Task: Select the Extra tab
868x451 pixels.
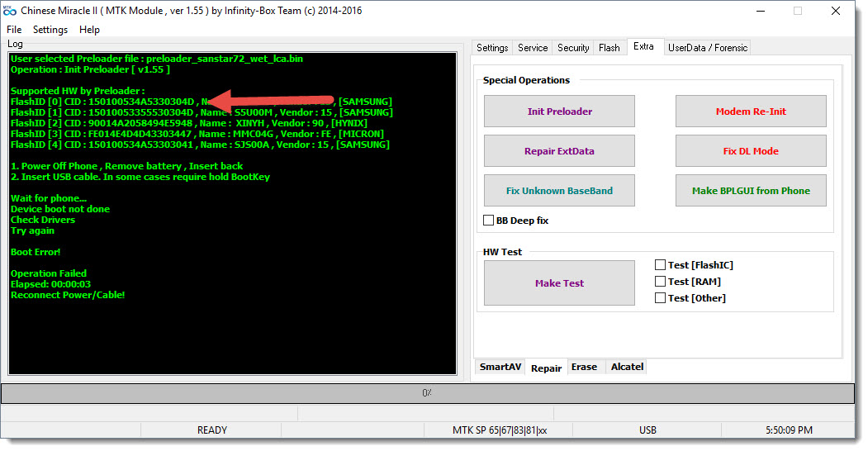Action: point(643,46)
